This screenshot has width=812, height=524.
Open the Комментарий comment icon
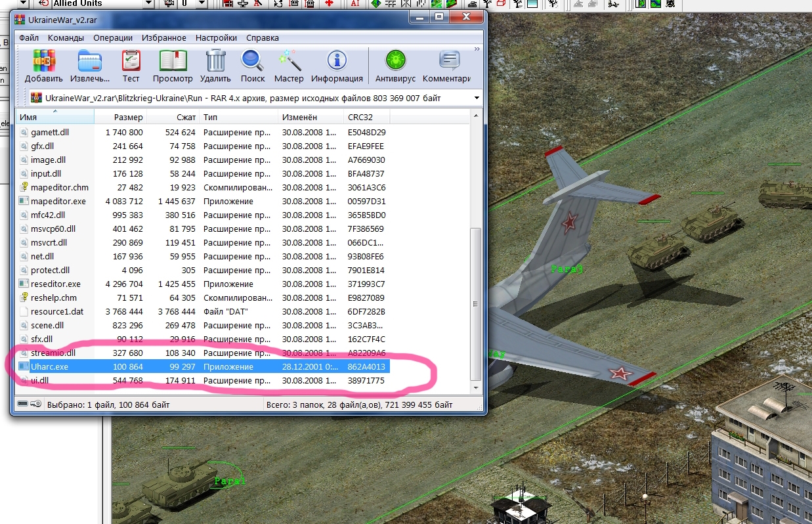click(x=448, y=62)
